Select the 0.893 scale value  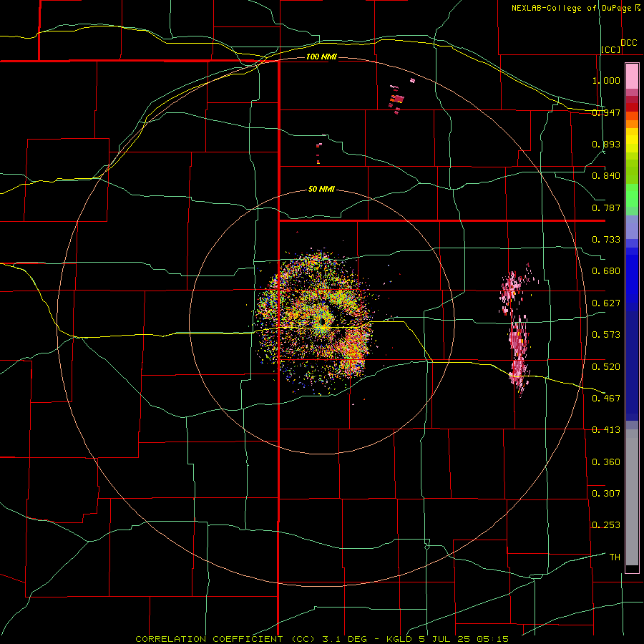pos(606,144)
